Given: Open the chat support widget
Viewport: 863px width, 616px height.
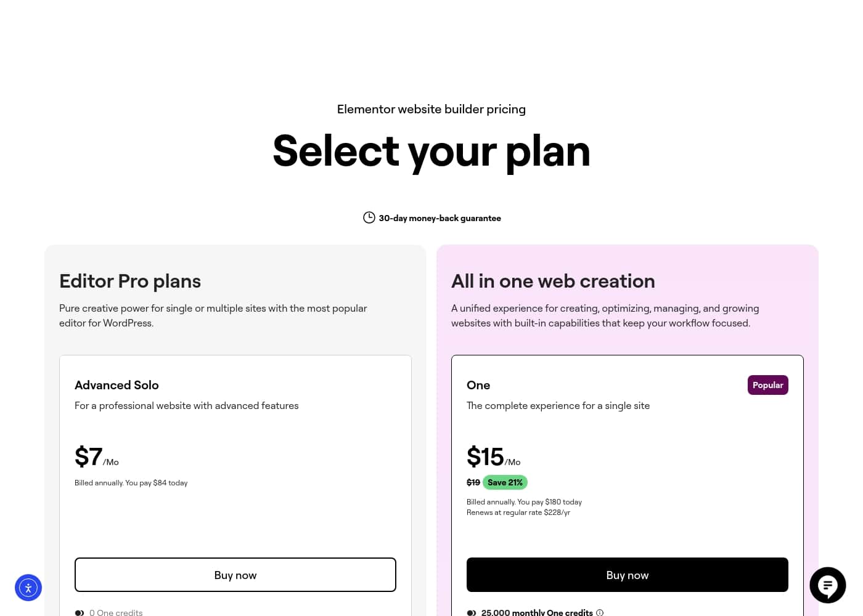Looking at the screenshot, I should pyautogui.click(x=827, y=585).
